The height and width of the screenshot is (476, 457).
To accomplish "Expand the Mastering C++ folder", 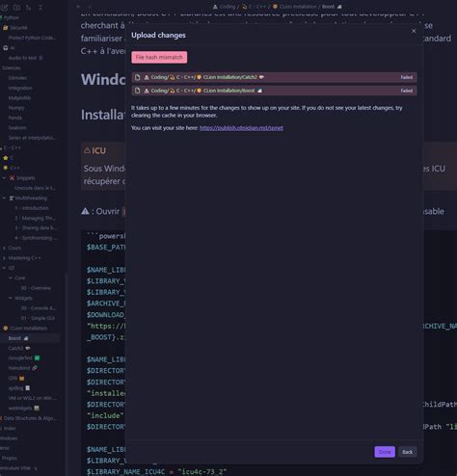I will (4, 258).
